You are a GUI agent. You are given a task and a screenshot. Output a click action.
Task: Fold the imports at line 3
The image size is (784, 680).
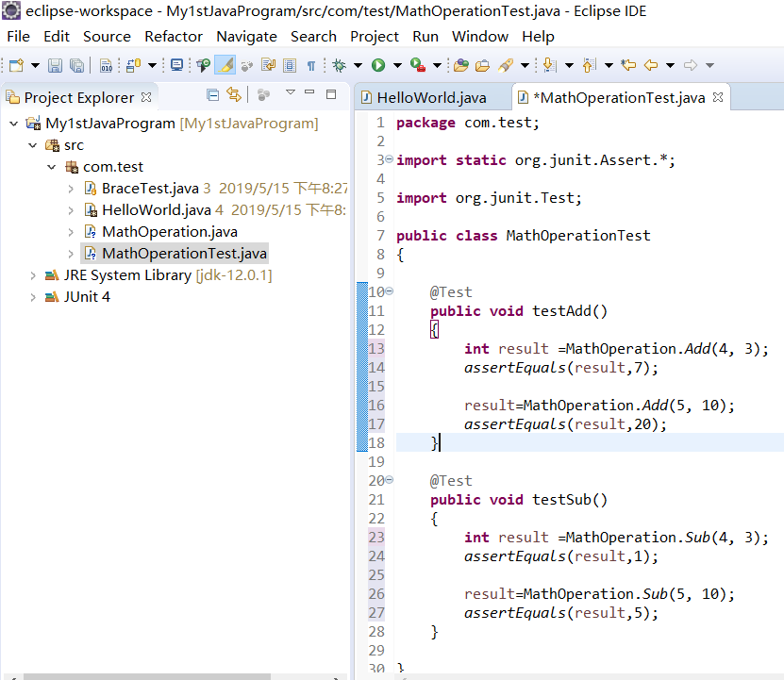coord(390,159)
